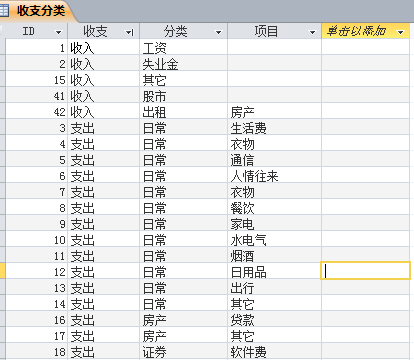
Task: Select the row selector for record 12
Action: 3,271
